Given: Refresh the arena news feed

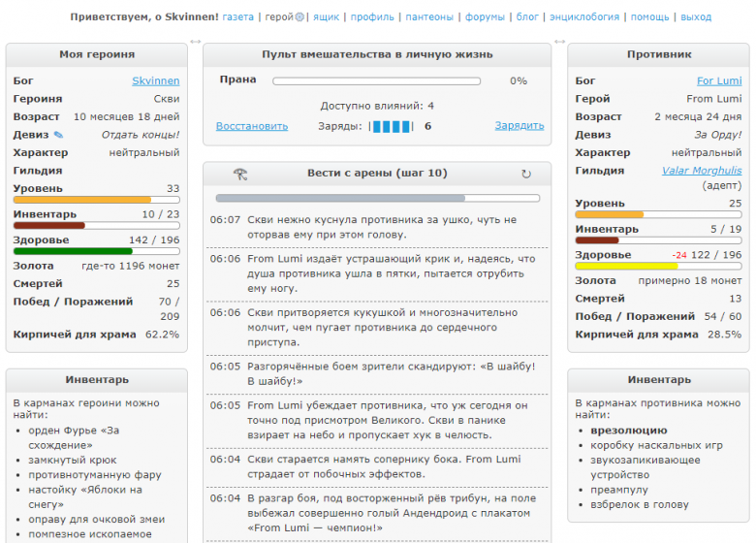Looking at the screenshot, I should 526,174.
